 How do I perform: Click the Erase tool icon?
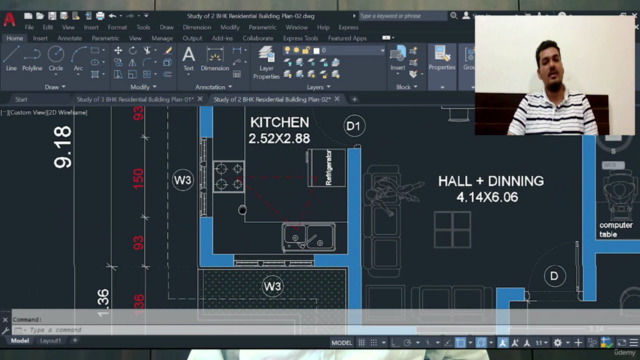point(168,50)
